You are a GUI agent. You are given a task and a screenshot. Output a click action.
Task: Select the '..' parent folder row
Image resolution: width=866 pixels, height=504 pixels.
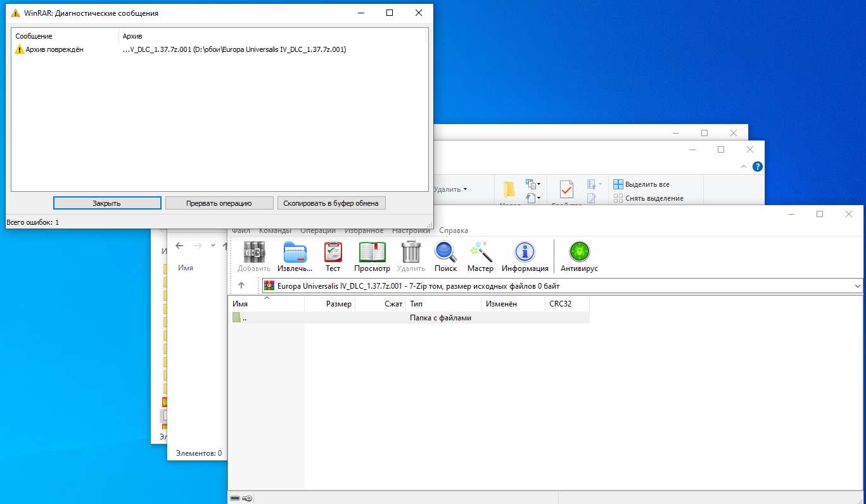coord(409,318)
